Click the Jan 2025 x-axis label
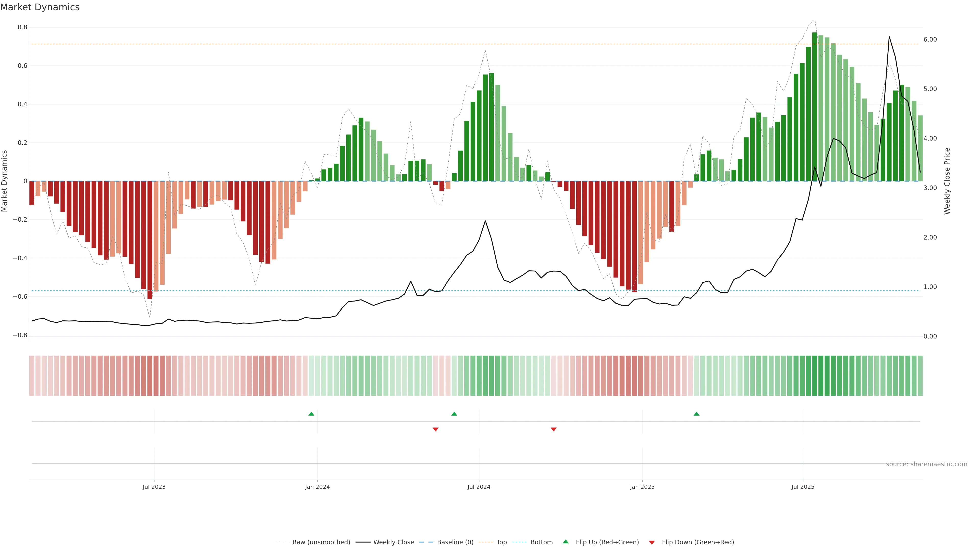This screenshot has height=551, width=980. (642, 487)
